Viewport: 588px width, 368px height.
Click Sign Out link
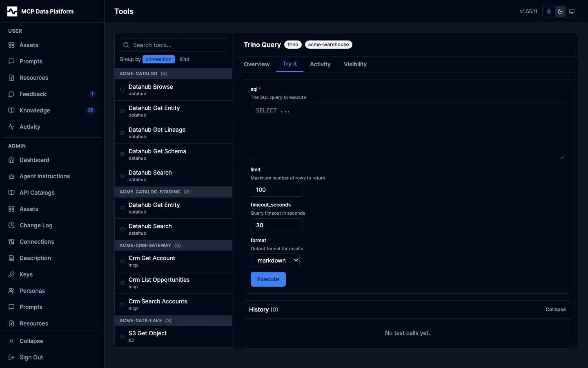click(x=52, y=357)
